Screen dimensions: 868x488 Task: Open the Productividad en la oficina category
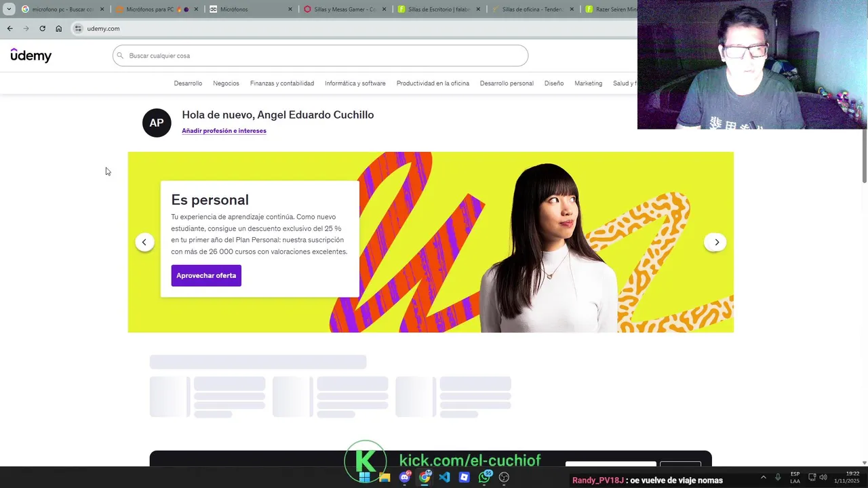tap(433, 83)
